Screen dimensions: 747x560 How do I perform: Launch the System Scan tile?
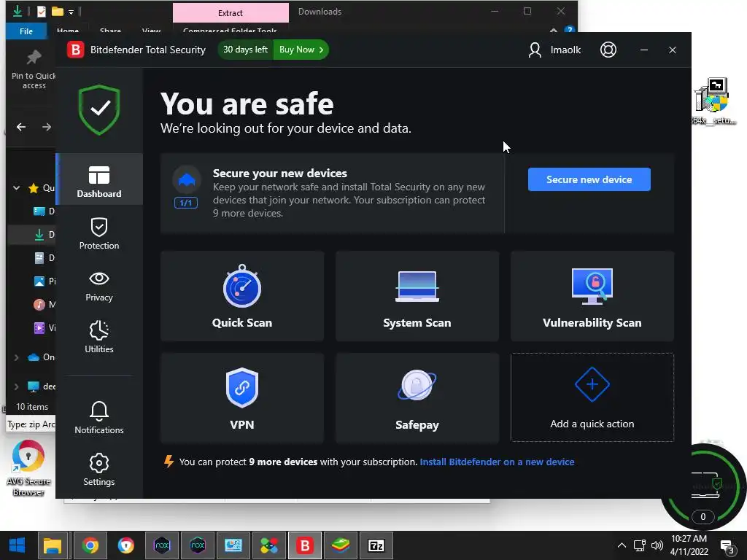[417, 296]
